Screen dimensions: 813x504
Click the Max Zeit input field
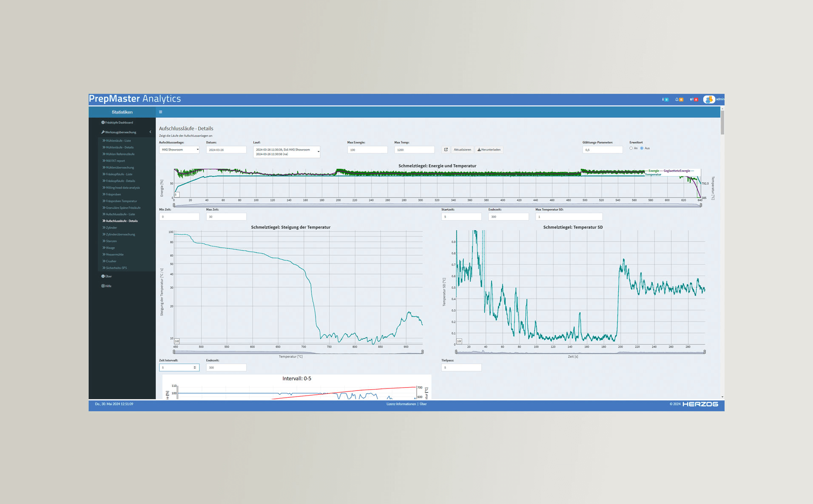pyautogui.click(x=226, y=217)
